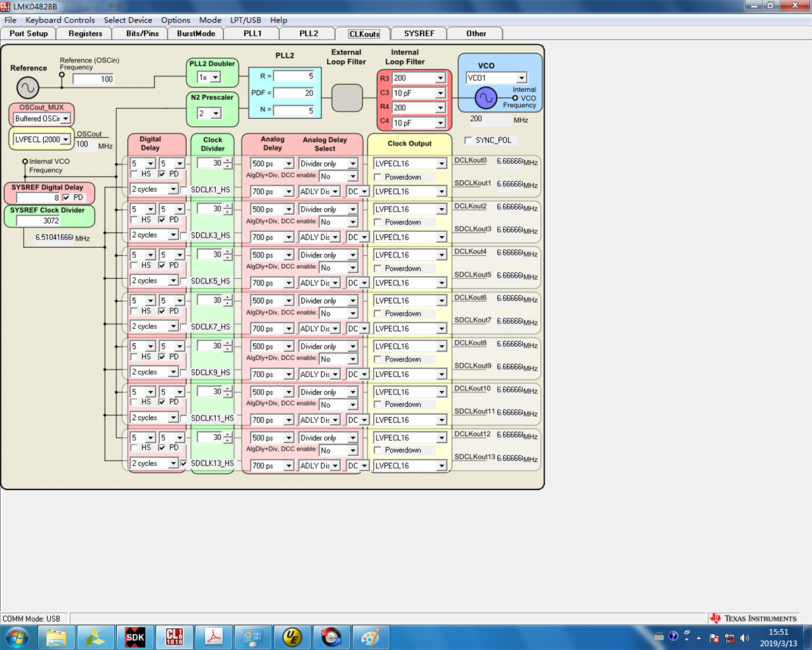This screenshot has width=812, height=650.
Task: Open the R3 resistor dropdown
Action: coord(440,78)
